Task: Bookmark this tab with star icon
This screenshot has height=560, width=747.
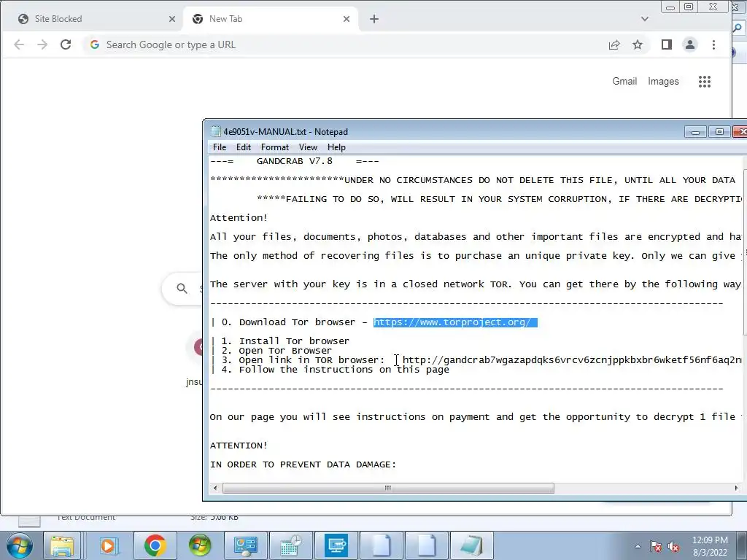Action: tap(638, 44)
